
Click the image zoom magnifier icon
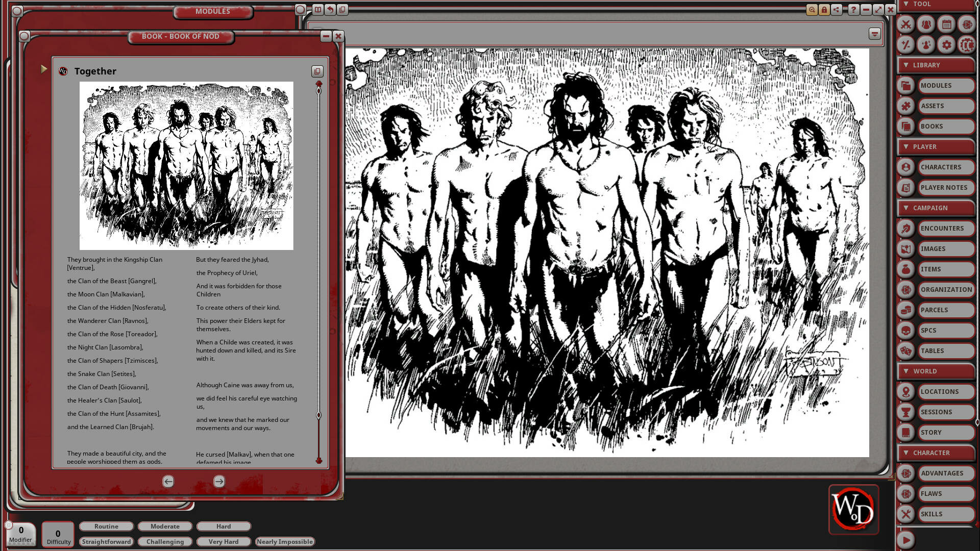(812, 10)
